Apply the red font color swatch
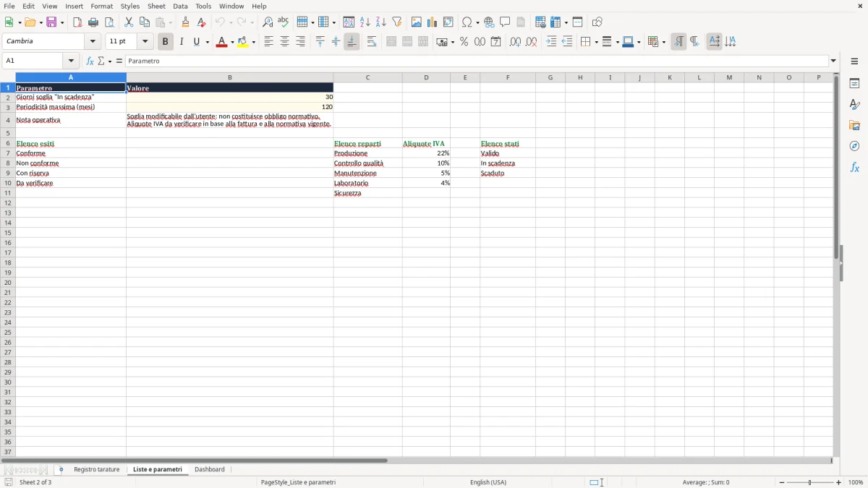This screenshot has width=868, height=488. tap(221, 42)
